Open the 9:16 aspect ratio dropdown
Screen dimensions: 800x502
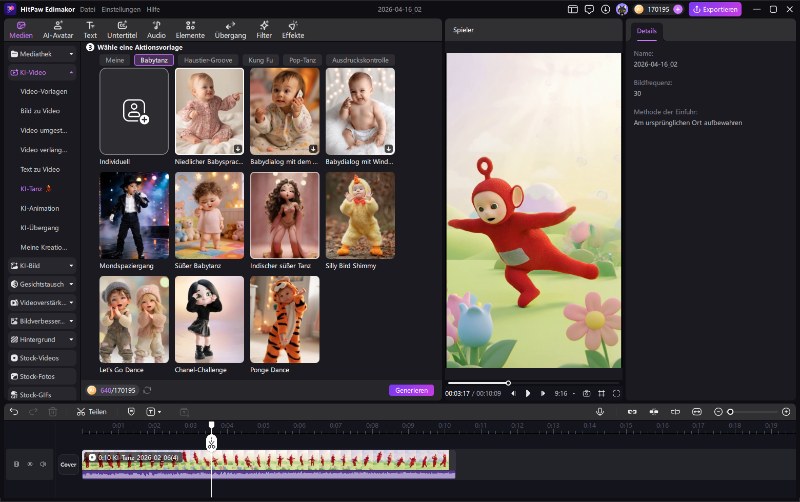click(563, 393)
